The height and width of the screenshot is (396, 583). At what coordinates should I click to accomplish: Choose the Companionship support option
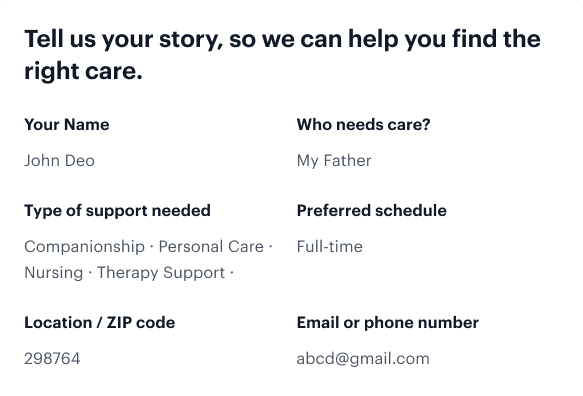click(84, 247)
